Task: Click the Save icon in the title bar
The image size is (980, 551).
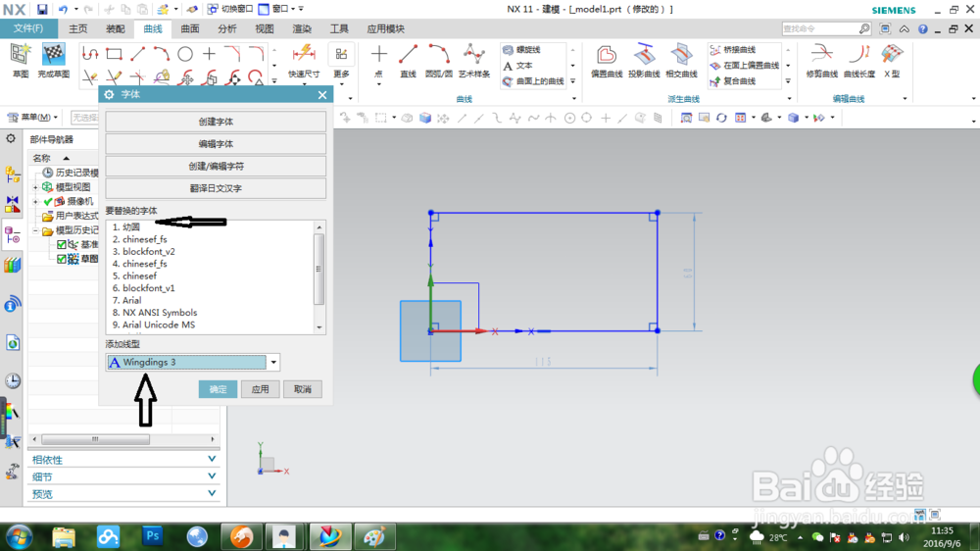Action: click(x=42, y=10)
